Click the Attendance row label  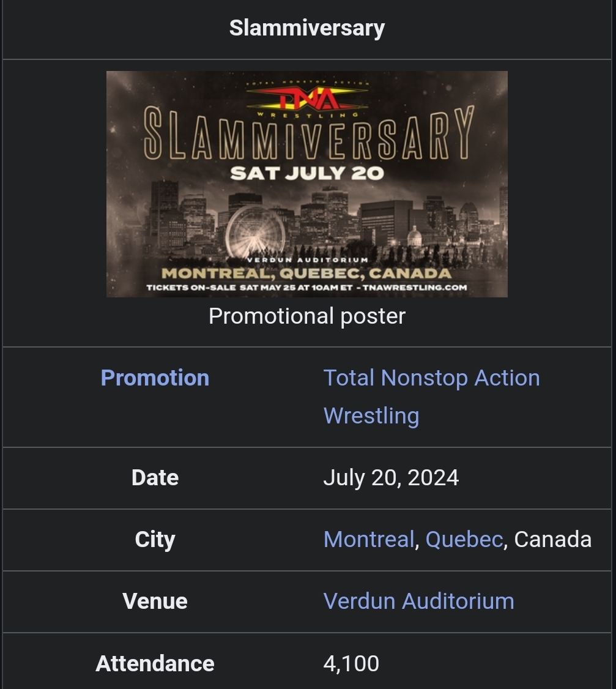[x=155, y=663]
